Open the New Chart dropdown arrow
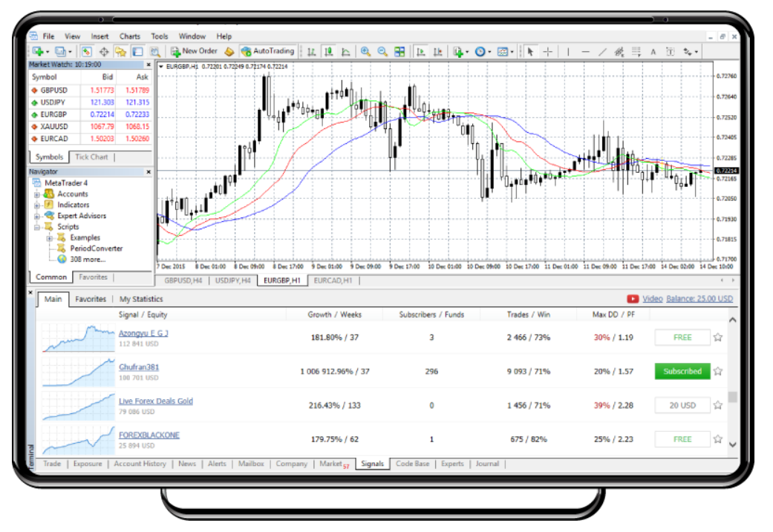This screenshot has height=532, width=773. 48,52
